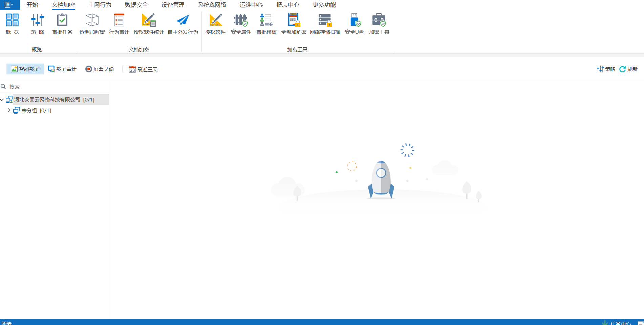Click the 策略 button at right toolbar
This screenshot has height=325, width=644.
pos(606,69)
